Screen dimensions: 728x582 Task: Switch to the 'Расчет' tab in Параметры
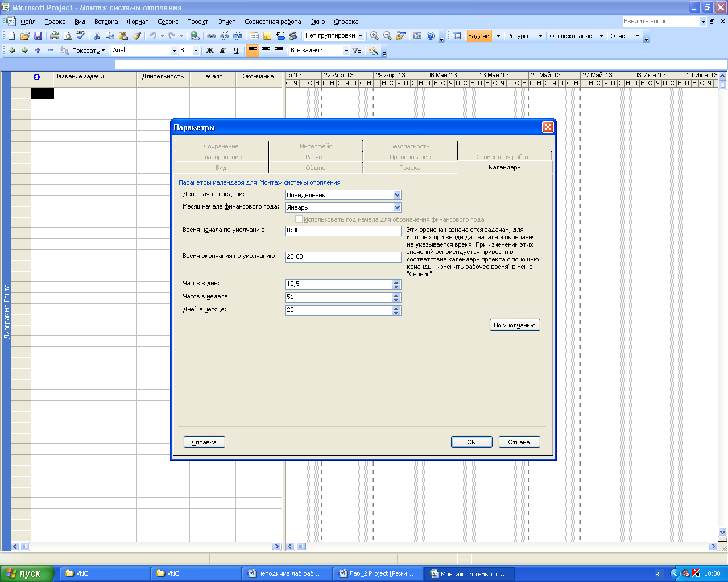[x=316, y=157]
